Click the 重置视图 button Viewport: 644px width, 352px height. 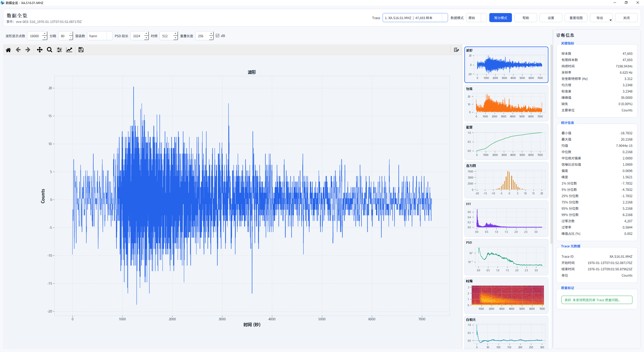[x=576, y=18]
